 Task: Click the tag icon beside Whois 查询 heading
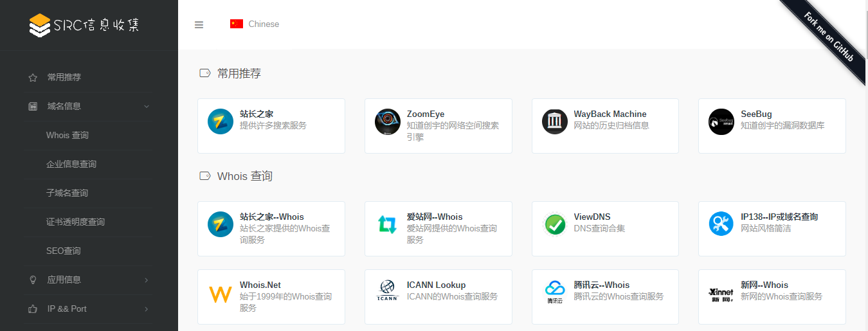[205, 176]
